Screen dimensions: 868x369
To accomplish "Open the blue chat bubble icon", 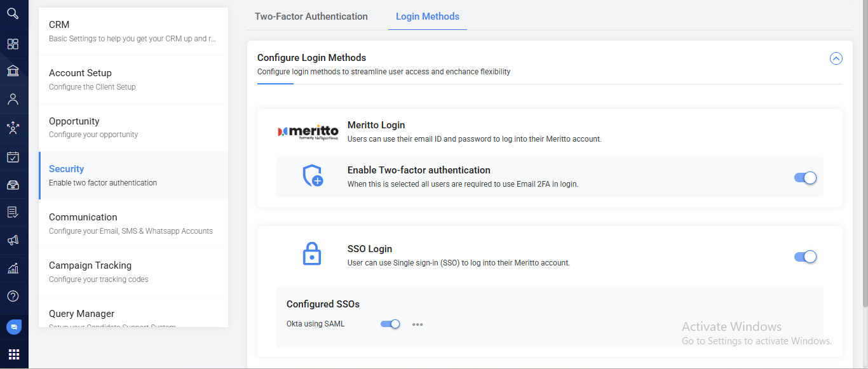I will [x=13, y=327].
